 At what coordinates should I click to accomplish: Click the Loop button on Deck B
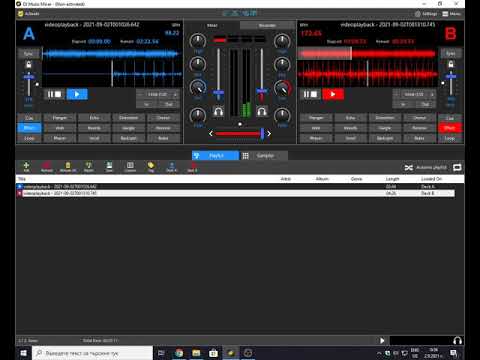450,138
